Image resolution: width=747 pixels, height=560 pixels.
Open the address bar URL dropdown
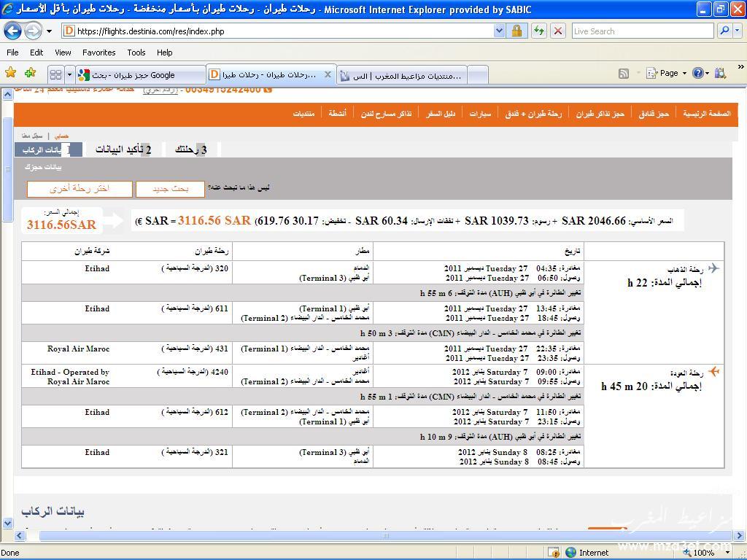click(x=499, y=31)
